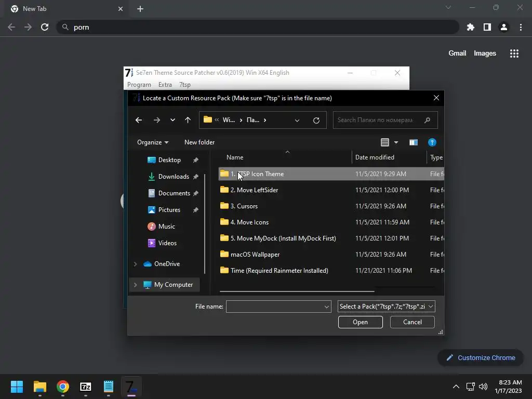Screen dimensions: 532x399
Task: Open the Organize menu
Action: coord(153,142)
